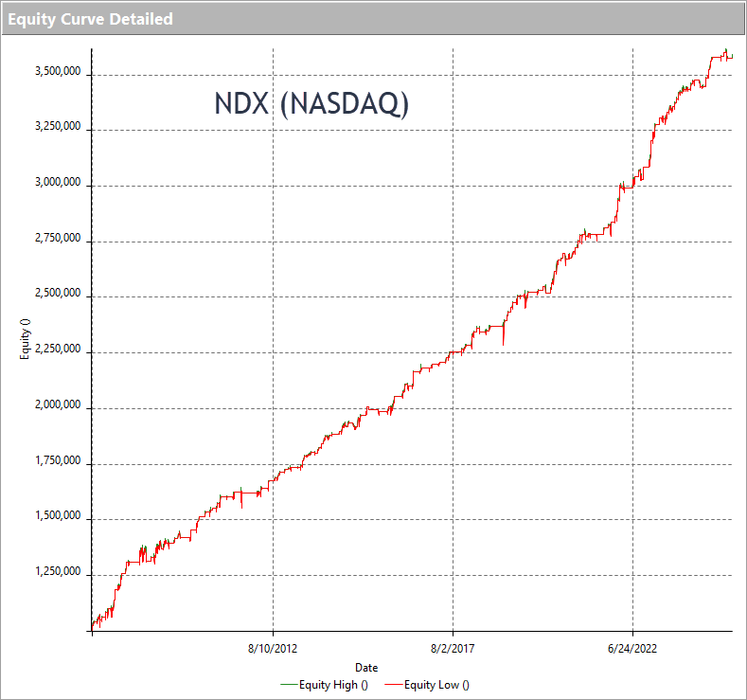Click the Equity High legend entry

[x=325, y=685]
